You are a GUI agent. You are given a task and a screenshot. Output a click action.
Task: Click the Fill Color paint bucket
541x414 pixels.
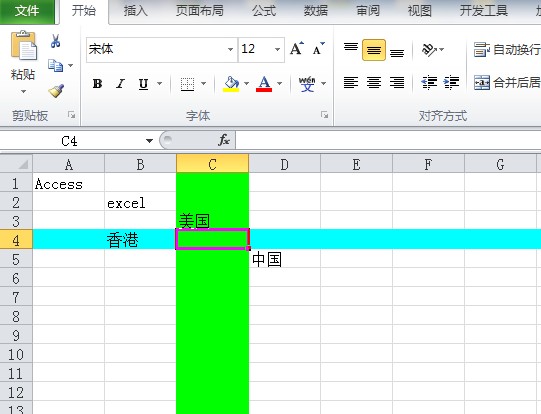(x=231, y=84)
